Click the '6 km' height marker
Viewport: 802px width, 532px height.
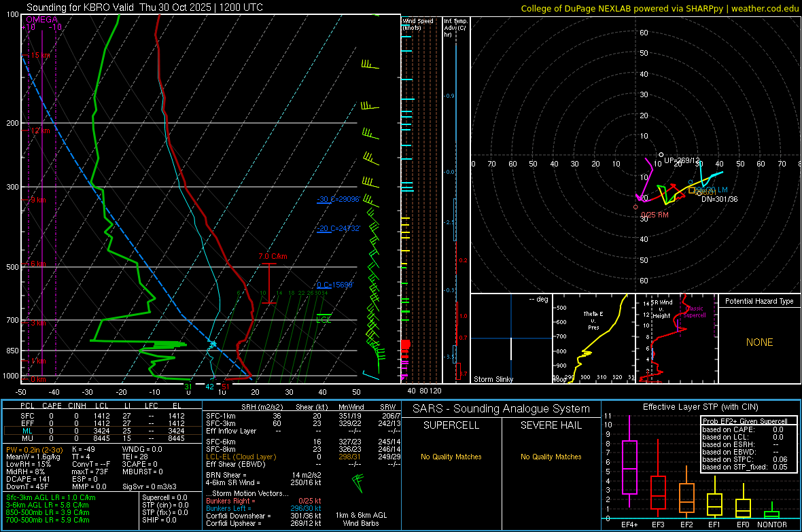(38, 264)
